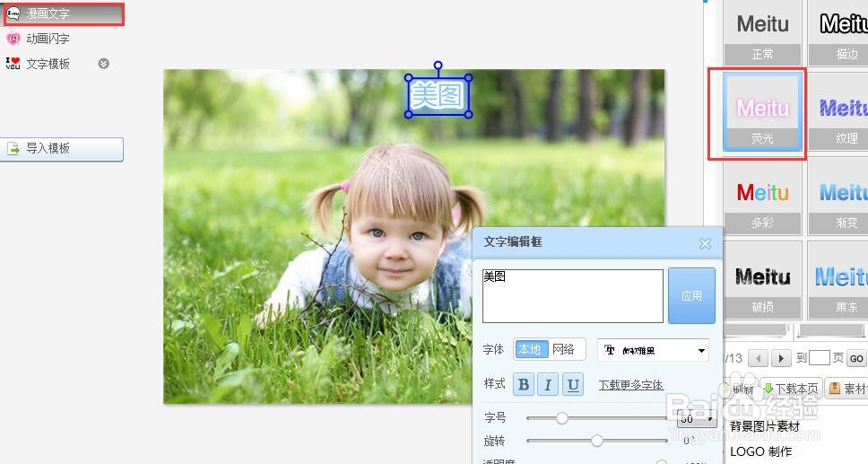Click the 刷新 refresh button
The image size is (868, 464).
click(740, 389)
